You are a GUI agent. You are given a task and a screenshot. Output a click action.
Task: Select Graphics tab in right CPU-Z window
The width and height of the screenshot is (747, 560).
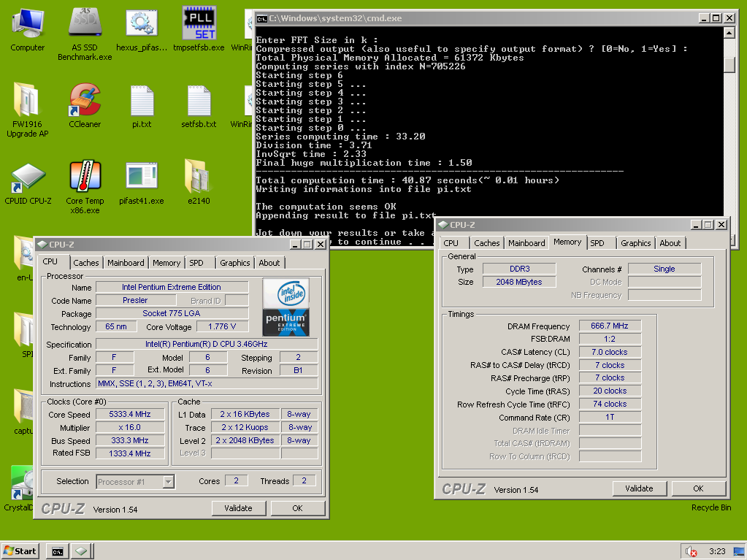tap(635, 243)
